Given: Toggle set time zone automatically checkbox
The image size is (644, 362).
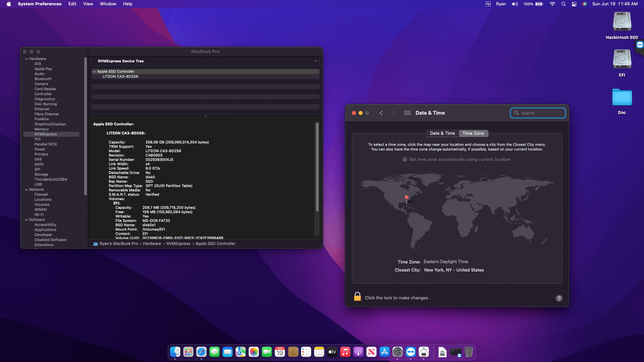Looking at the screenshot, I should click(x=405, y=160).
